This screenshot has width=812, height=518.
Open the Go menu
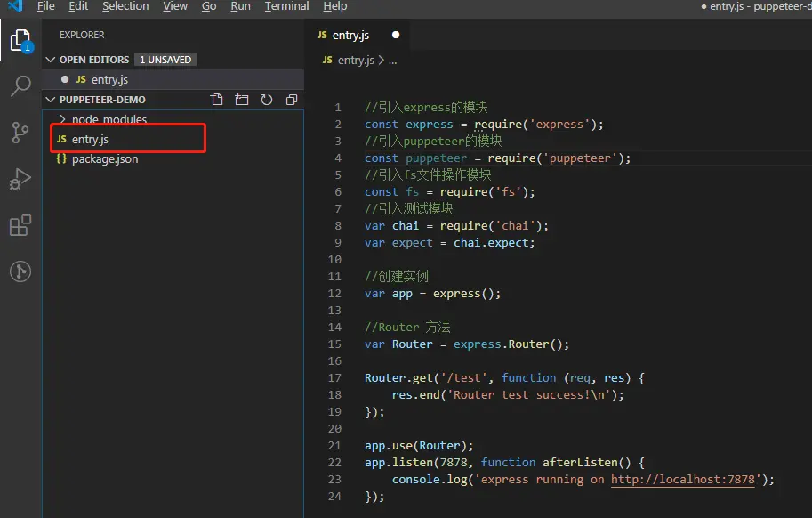coord(209,6)
